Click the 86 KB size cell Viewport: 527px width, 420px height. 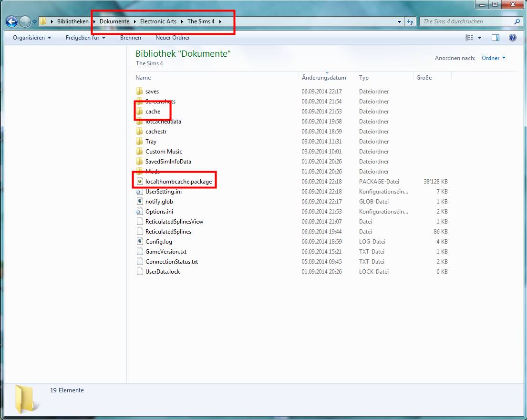click(440, 232)
